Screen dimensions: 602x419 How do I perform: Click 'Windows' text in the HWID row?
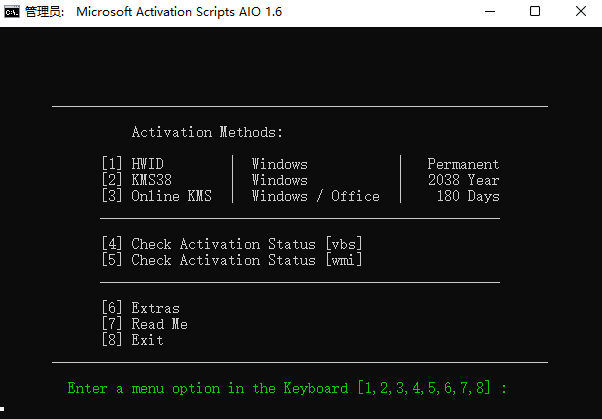280,164
